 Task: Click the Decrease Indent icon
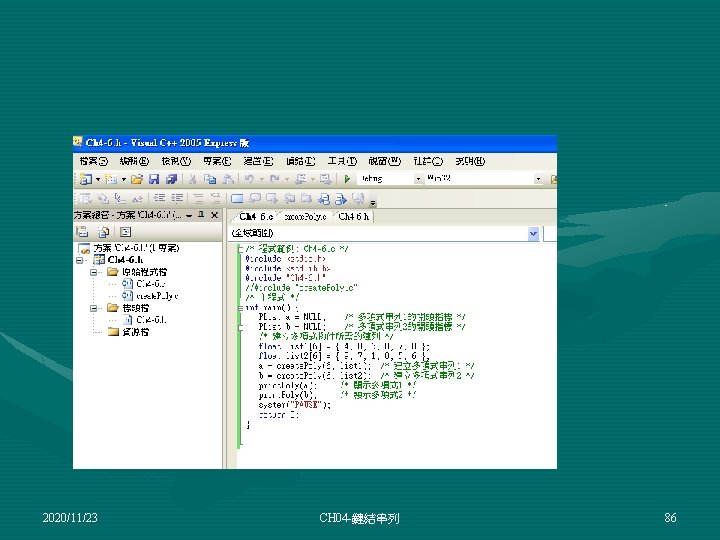tap(159, 198)
